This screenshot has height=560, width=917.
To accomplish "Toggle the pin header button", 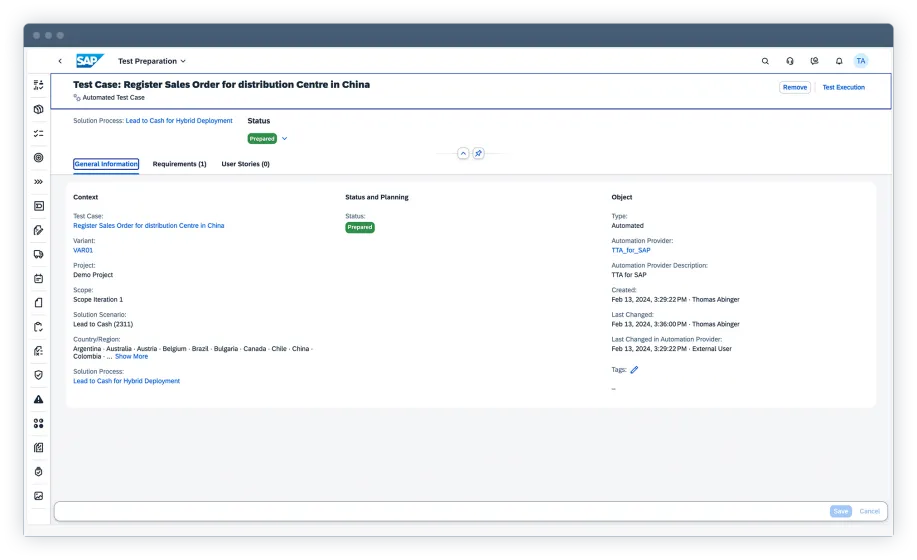I will tap(478, 153).
